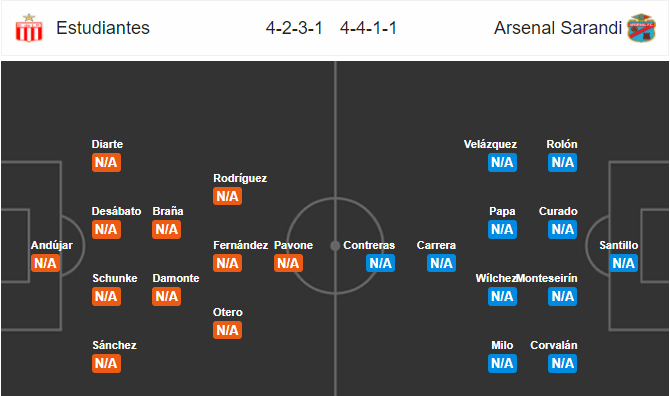This screenshot has width=670, height=396.
Task: Select player name Velázquez
Action: pyautogui.click(x=491, y=144)
